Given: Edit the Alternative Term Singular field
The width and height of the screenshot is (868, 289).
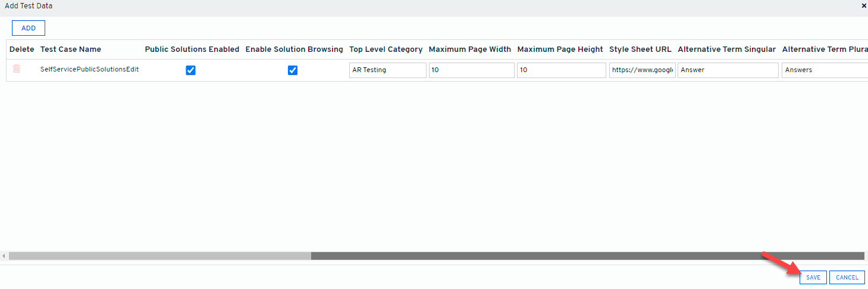Looking at the screenshot, I should 728,70.
